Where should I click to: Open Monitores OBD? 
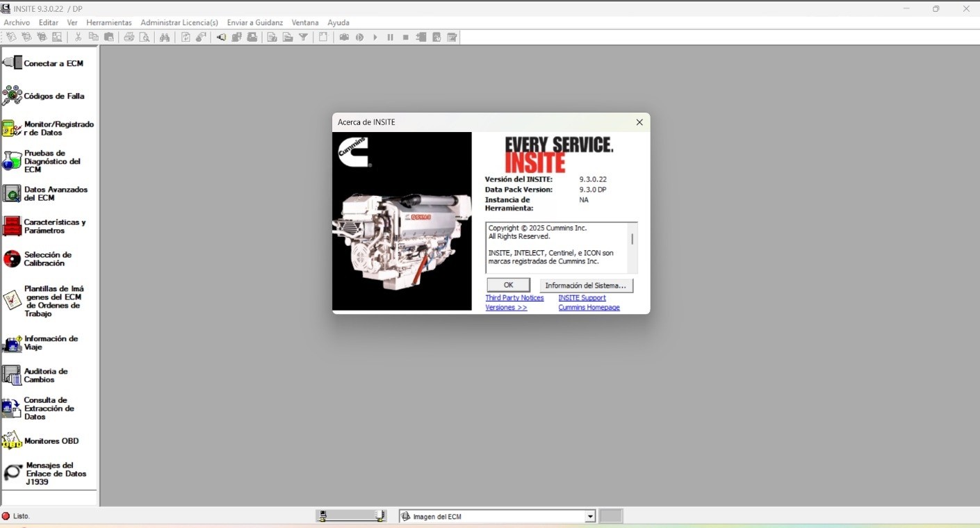(41, 441)
